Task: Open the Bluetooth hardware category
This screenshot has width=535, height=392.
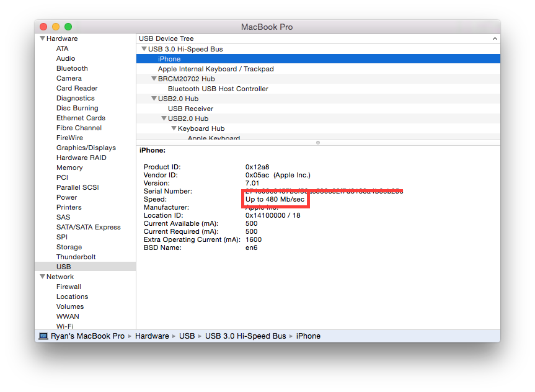Action: tap(72, 68)
